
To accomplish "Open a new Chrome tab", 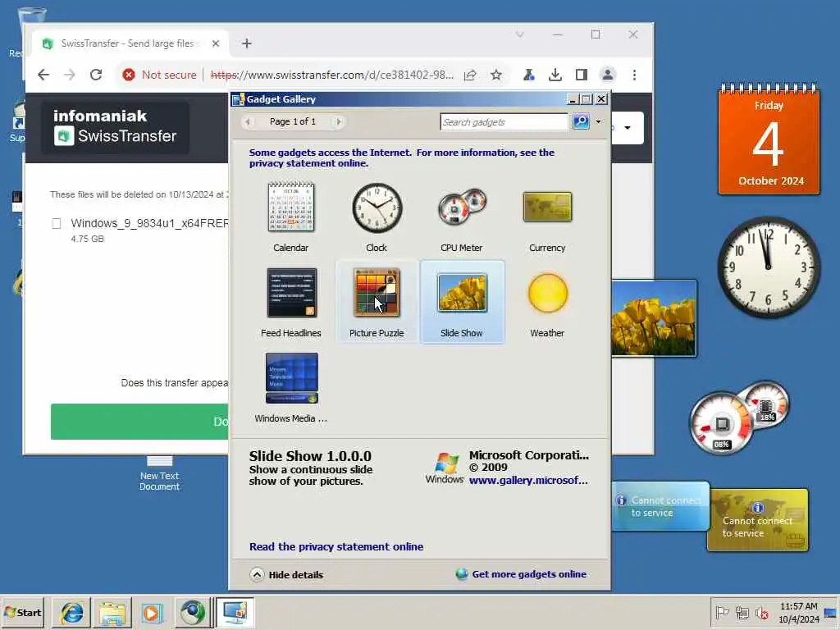I will coord(246,43).
